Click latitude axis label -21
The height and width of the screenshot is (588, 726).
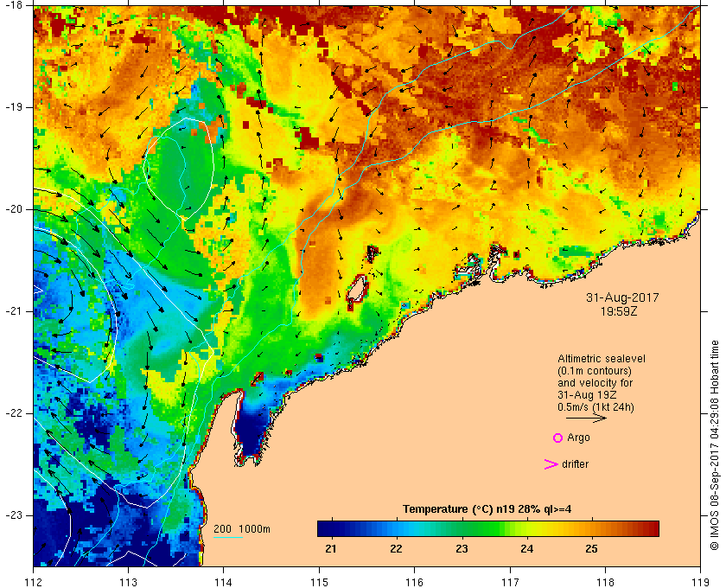click(x=14, y=311)
